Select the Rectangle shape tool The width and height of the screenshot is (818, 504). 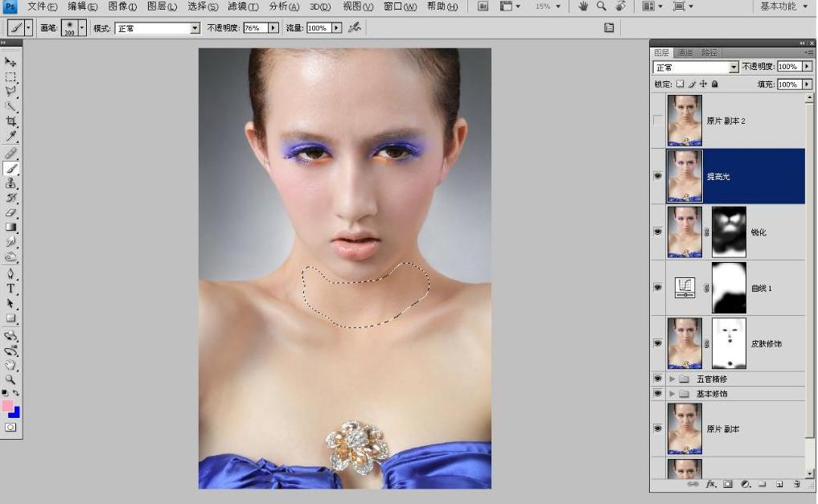pos(10,318)
